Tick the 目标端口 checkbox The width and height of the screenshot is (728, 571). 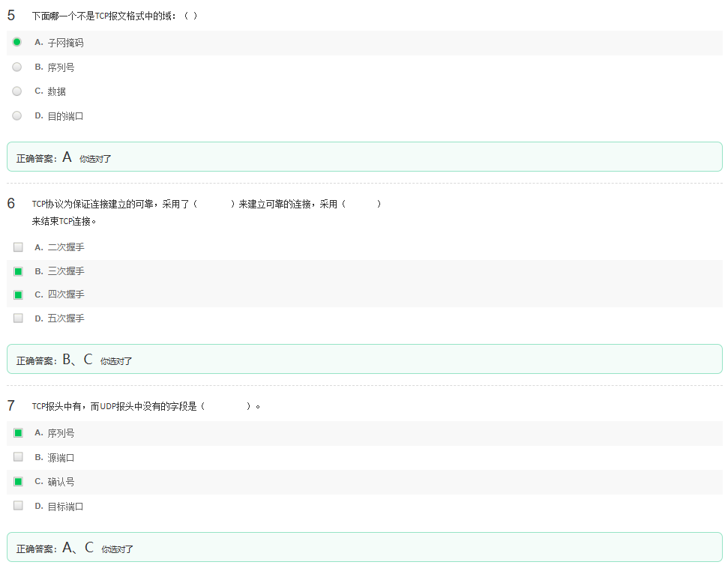coord(18,506)
